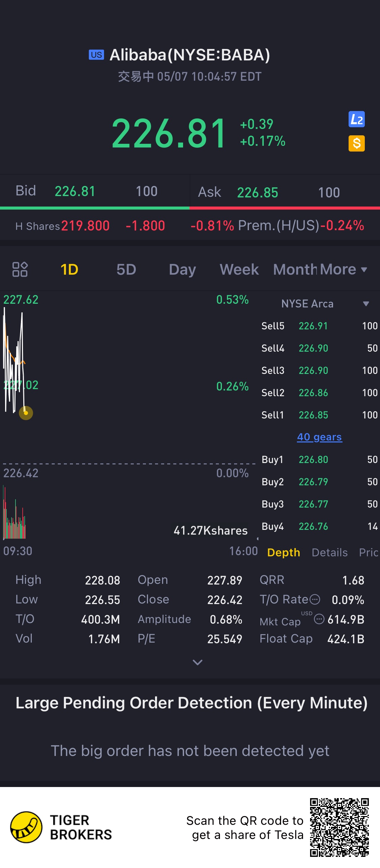Tap the Sell2 226.86 order row
The image size is (380, 868).
[x=320, y=393]
